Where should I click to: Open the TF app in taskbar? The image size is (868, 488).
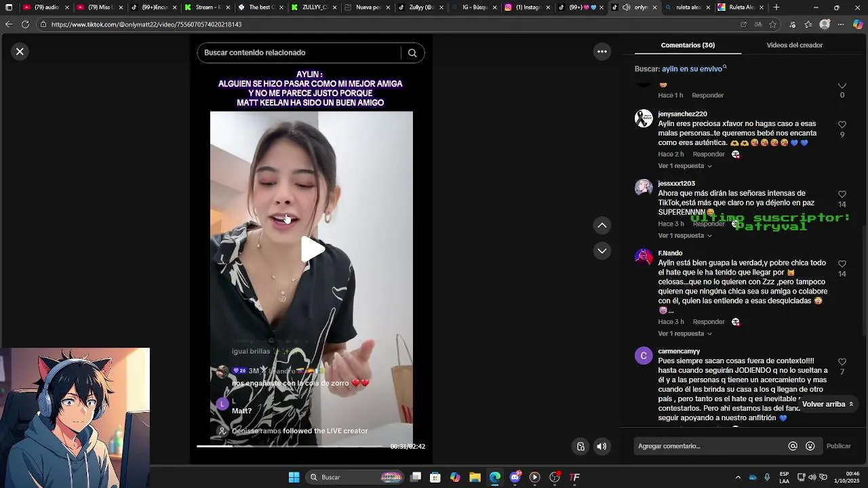coord(574,477)
